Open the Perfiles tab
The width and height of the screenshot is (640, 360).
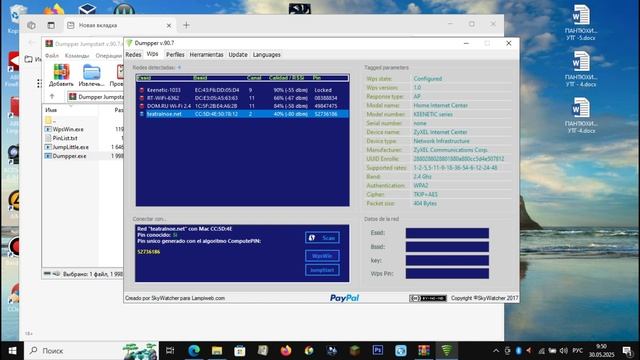click(175, 55)
